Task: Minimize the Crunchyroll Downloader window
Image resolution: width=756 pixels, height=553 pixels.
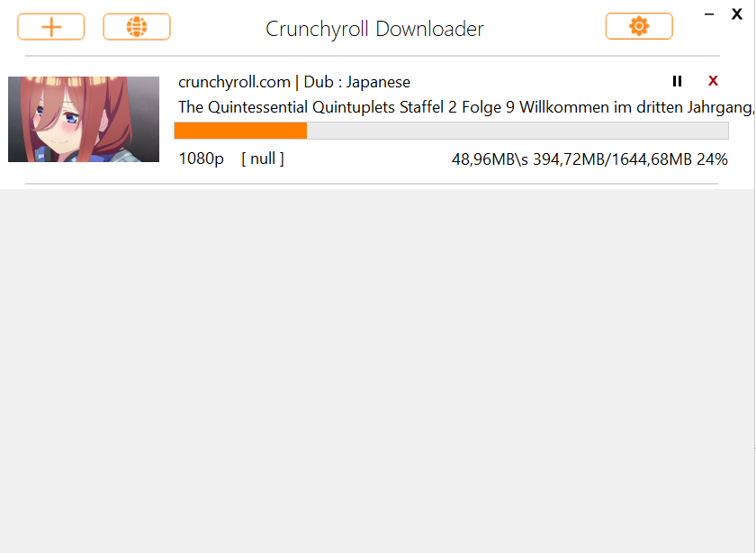Action: (709, 14)
